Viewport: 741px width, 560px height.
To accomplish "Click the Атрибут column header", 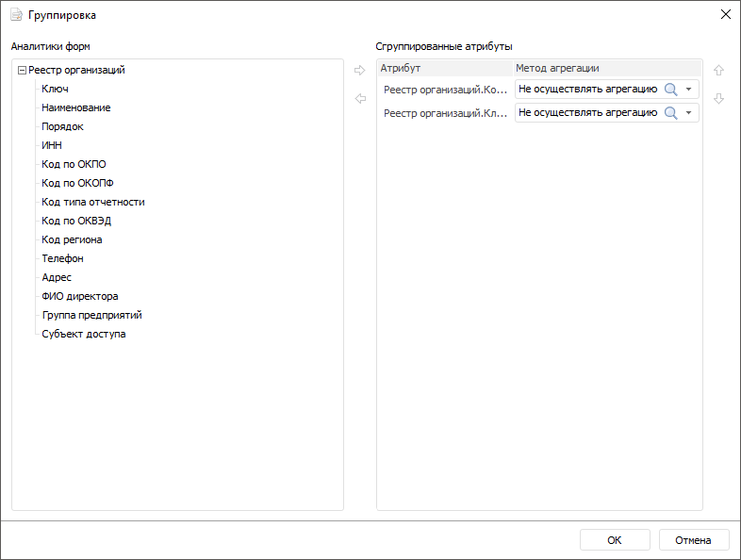I will click(x=443, y=68).
